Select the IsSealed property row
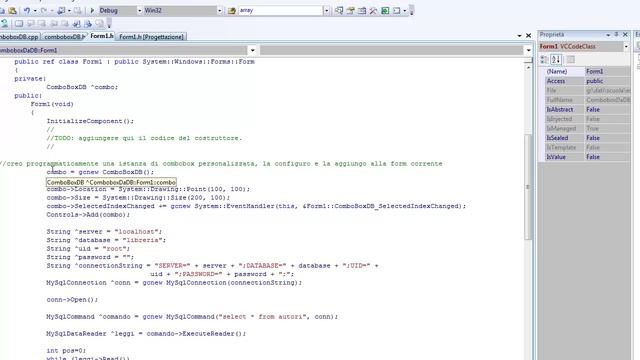 [x=588, y=138]
